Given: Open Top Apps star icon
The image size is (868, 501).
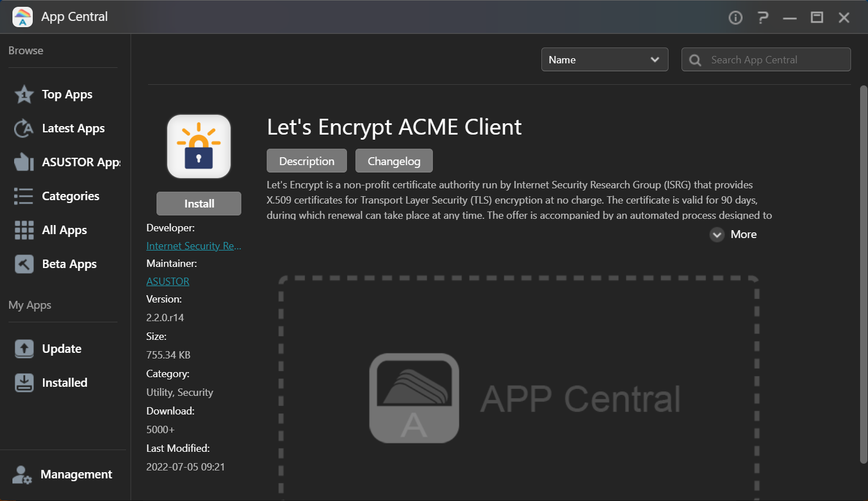Looking at the screenshot, I should pos(24,94).
